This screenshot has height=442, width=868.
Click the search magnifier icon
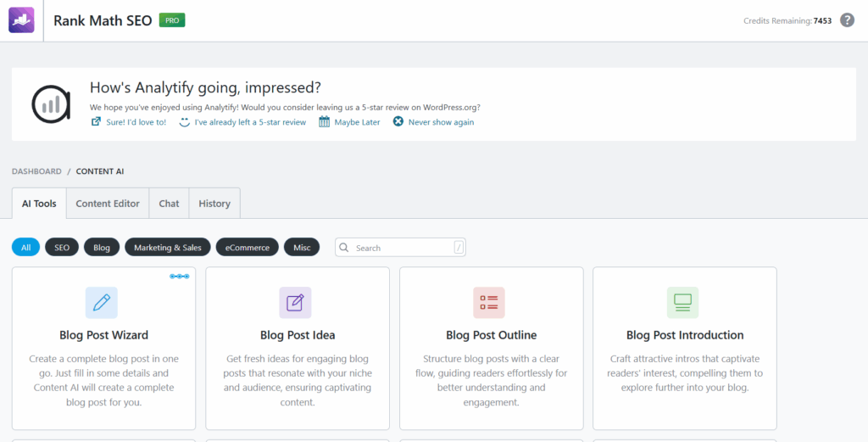click(x=344, y=248)
